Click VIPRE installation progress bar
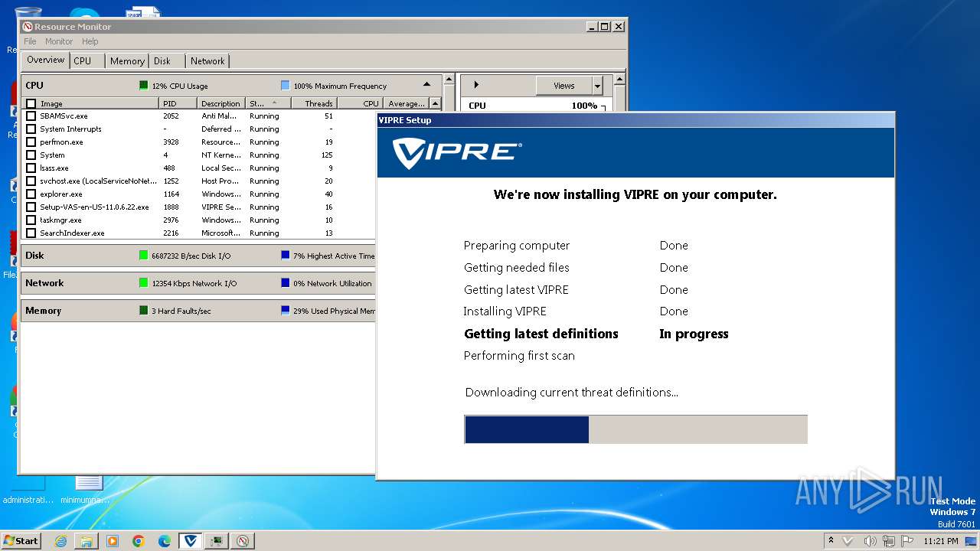The height and width of the screenshot is (551, 980). point(635,429)
